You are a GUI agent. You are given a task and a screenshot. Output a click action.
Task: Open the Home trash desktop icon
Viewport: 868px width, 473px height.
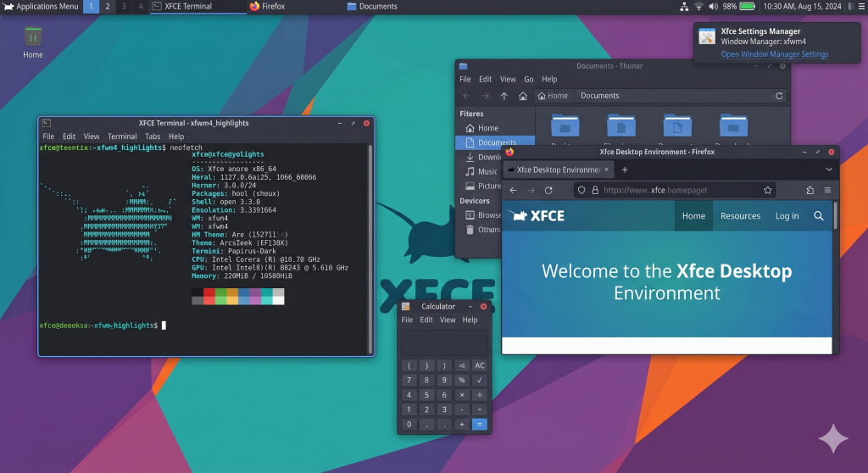pyautogui.click(x=33, y=42)
